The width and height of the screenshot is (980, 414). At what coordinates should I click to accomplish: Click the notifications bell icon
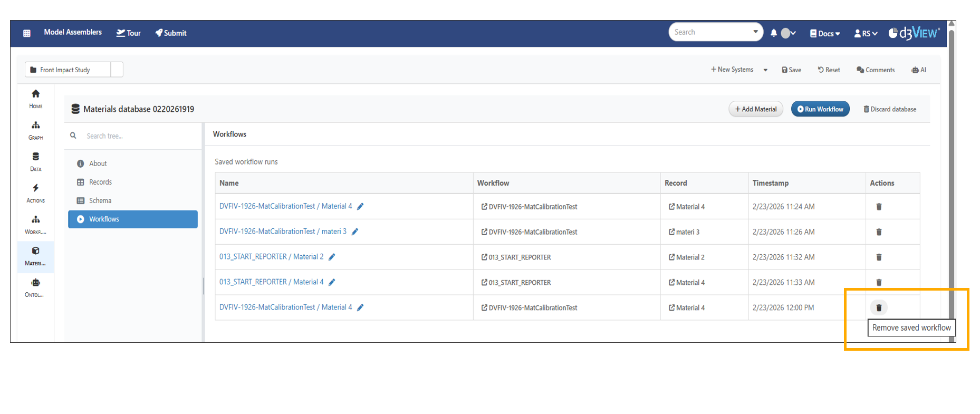(x=773, y=33)
